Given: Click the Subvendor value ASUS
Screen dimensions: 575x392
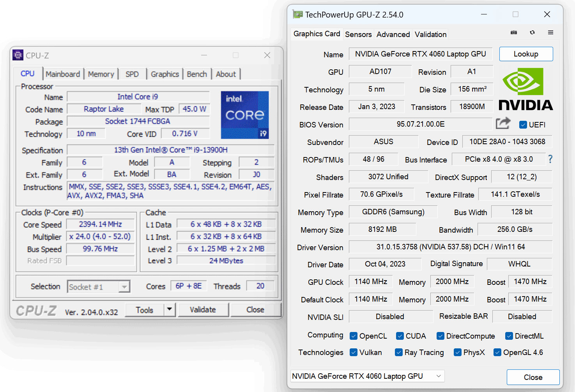Looking at the screenshot, I should [x=384, y=142].
